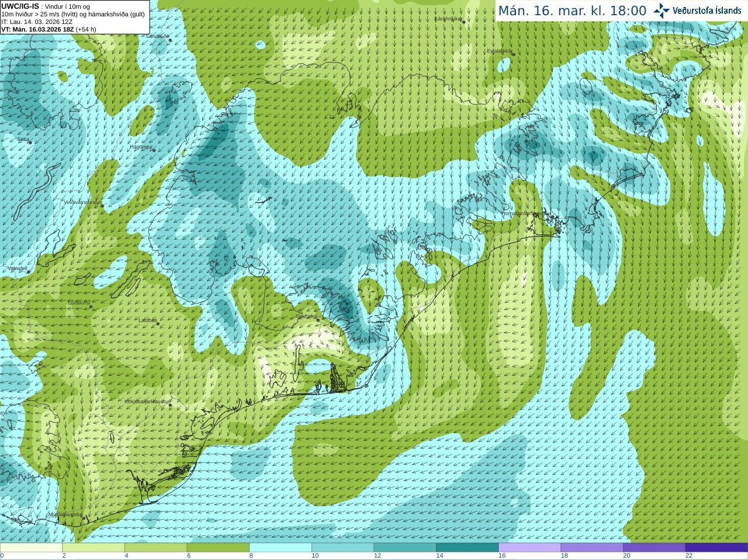
Task: Click the 0–2 m/s pale yellow legend swatch
Action: (31, 548)
